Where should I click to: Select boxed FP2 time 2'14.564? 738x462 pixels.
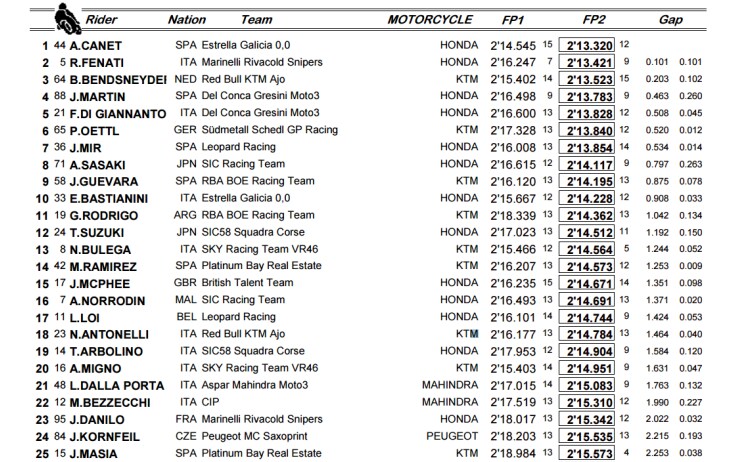(x=587, y=249)
